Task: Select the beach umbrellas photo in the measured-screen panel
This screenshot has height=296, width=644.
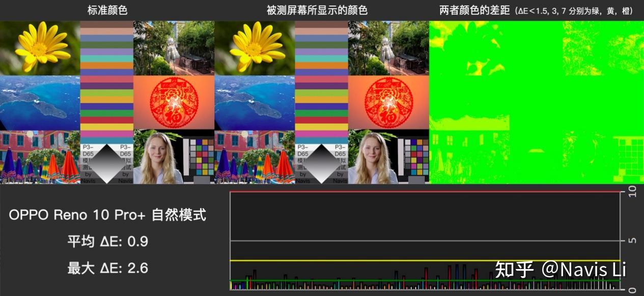Action: (255, 157)
